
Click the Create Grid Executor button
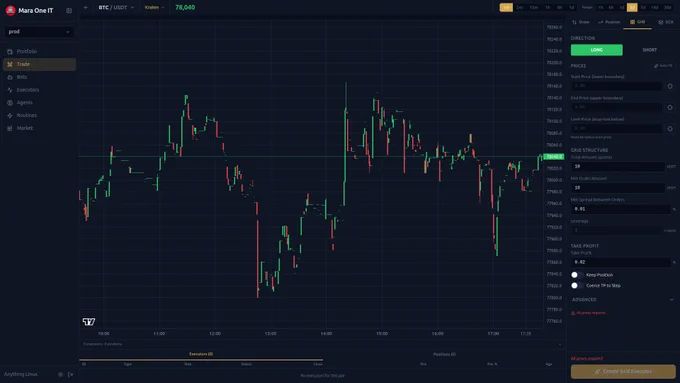coord(623,371)
